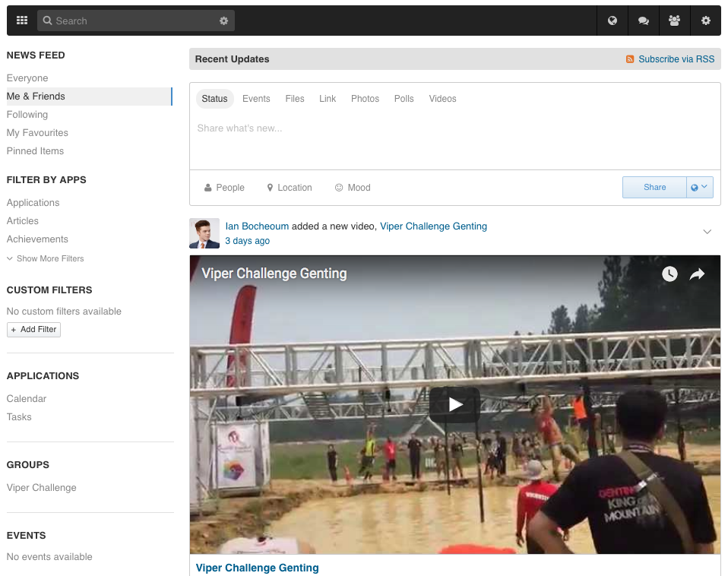Open the apps grid menu icon
The height and width of the screenshot is (576, 728).
coord(22,21)
